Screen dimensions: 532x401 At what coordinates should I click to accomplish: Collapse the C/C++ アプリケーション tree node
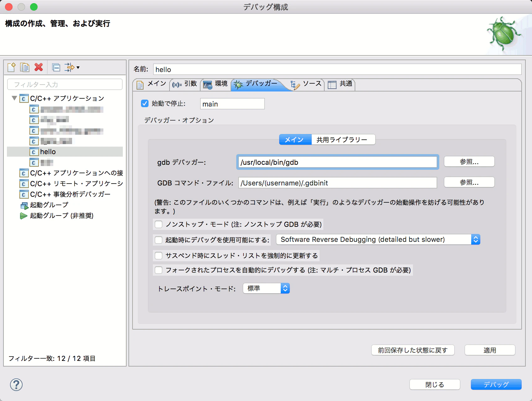[14, 98]
